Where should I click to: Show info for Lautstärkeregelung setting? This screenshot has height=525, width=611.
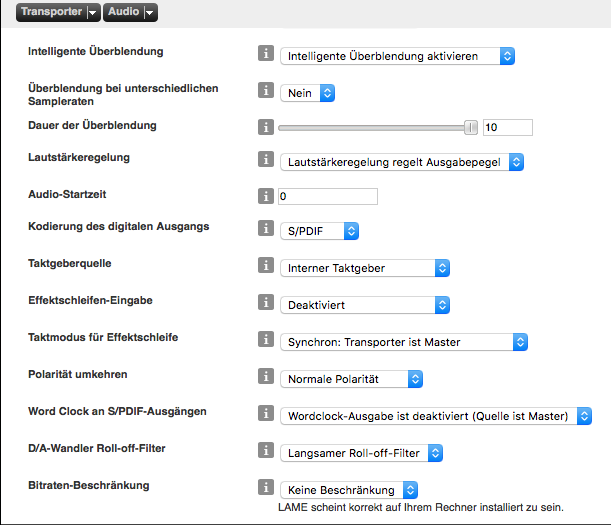click(266, 159)
